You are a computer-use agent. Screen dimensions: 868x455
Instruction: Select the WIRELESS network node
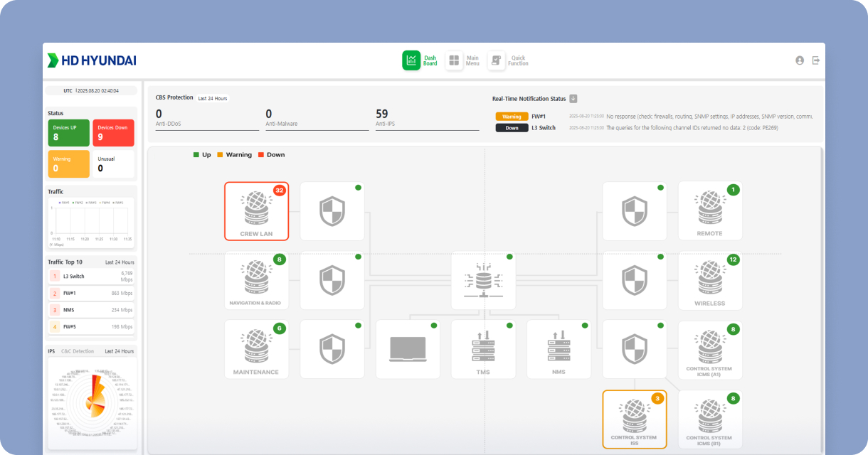point(709,280)
